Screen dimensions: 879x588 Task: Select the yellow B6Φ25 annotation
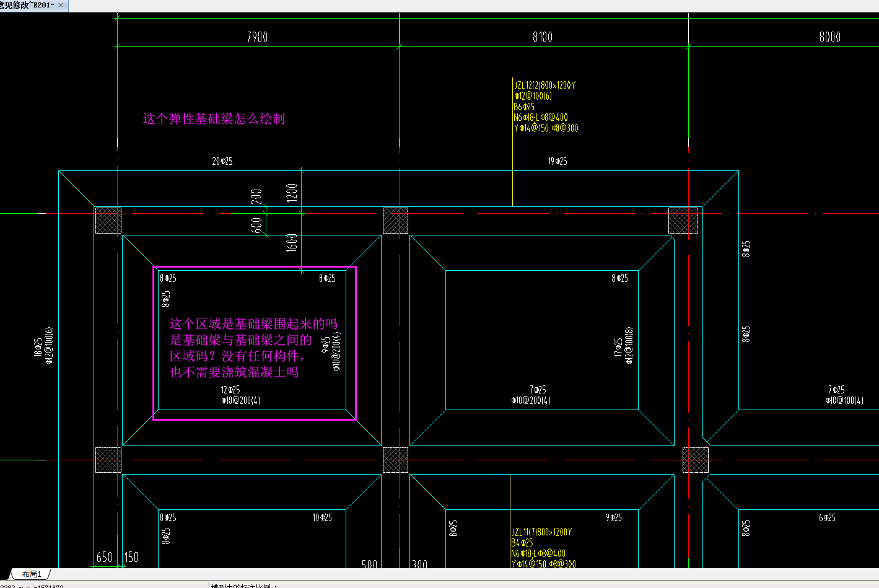point(524,107)
